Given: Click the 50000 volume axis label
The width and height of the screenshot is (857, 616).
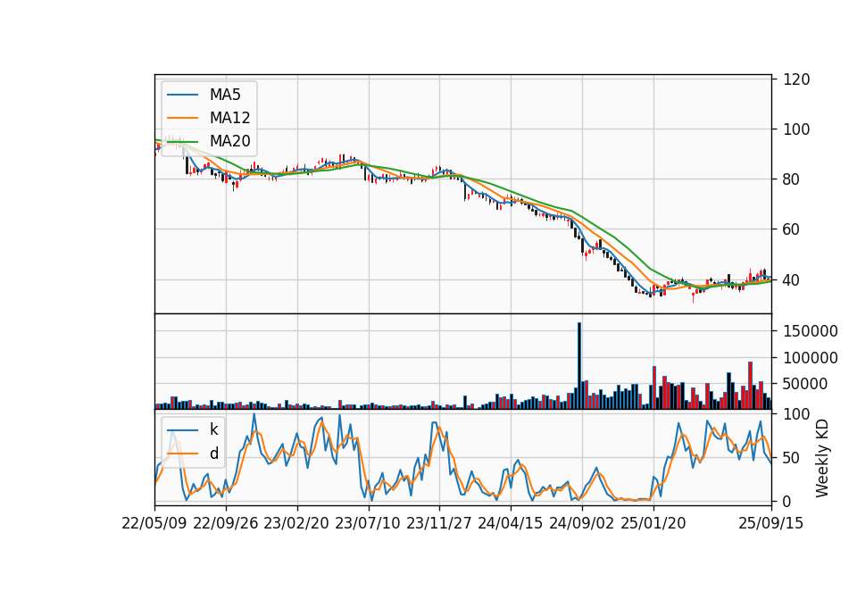Looking at the screenshot, I should click(805, 384).
